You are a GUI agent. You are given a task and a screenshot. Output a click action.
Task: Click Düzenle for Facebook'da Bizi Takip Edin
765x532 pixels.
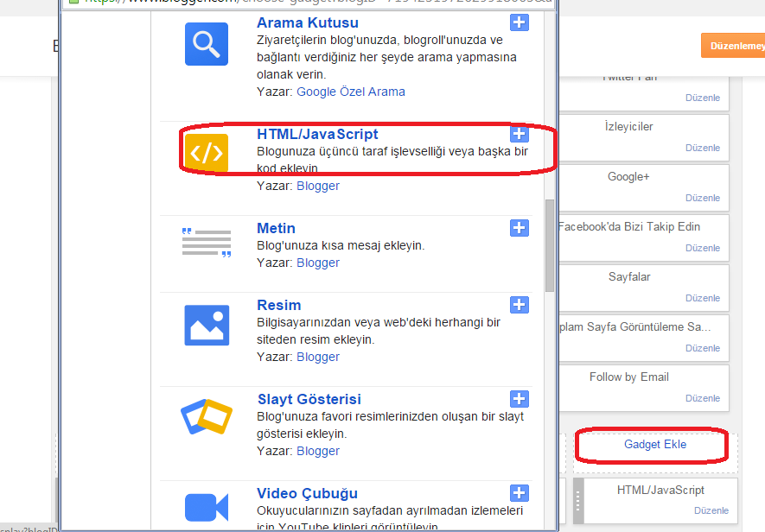pos(703,248)
